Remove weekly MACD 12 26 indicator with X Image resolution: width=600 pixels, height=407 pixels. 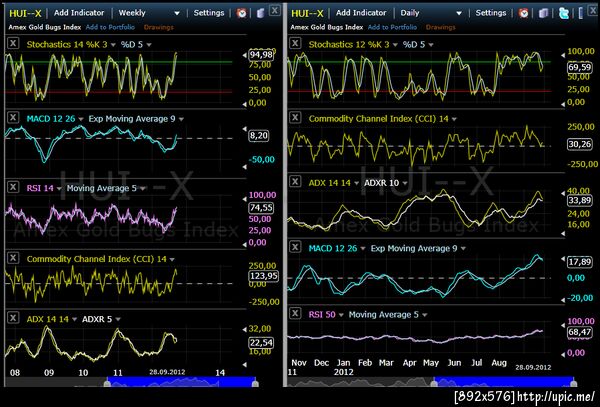13,117
